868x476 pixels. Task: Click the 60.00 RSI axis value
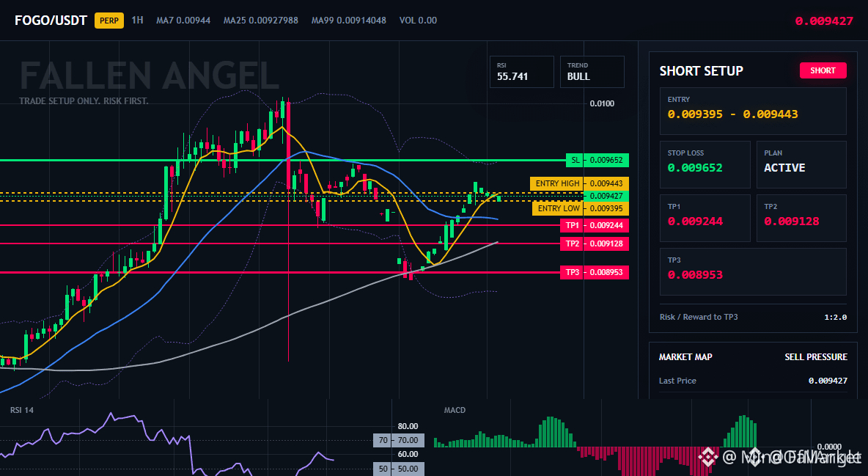point(408,454)
